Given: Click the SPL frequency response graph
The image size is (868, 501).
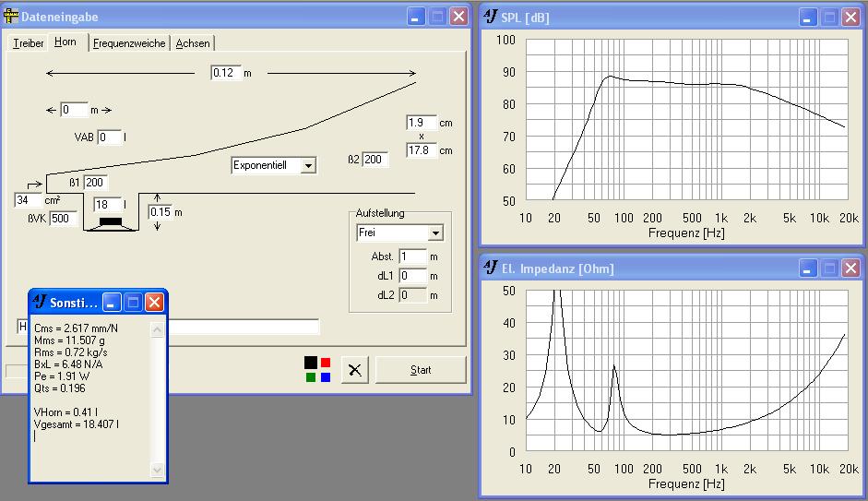Looking at the screenshot, I should 686,119.
